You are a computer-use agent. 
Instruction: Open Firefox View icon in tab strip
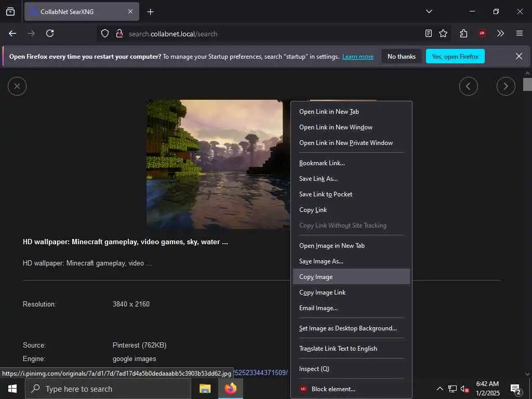pyautogui.click(x=10, y=11)
